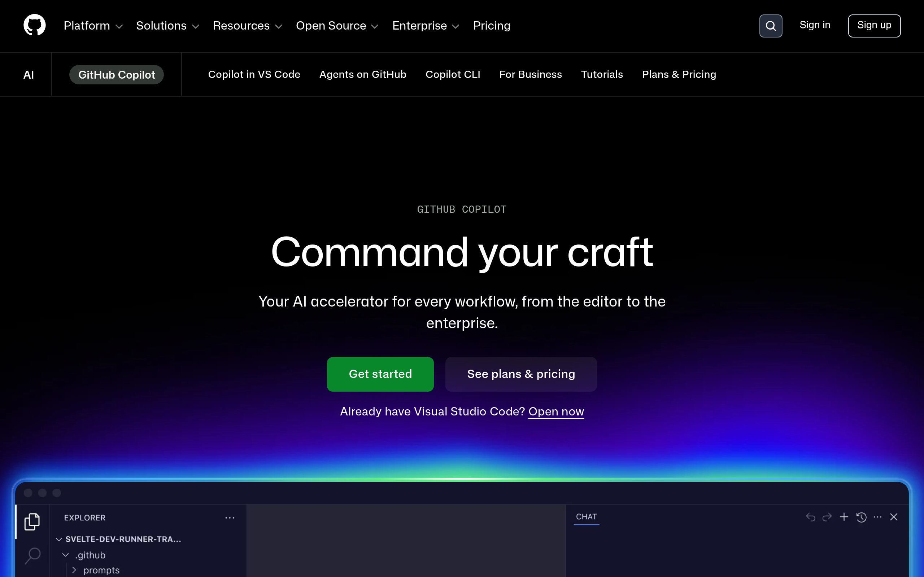The width and height of the screenshot is (924, 577).
Task: Close the Chat panel with the X icon
Action: 894,517
